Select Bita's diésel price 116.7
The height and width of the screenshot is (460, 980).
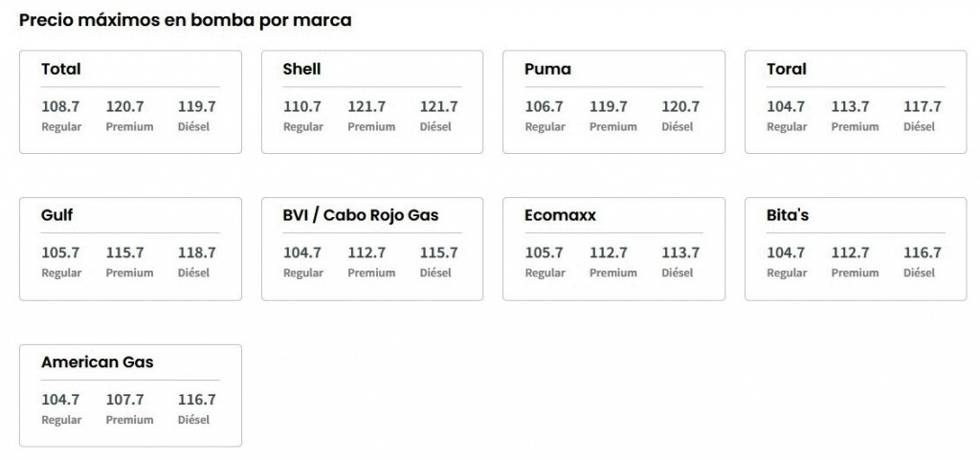click(923, 253)
